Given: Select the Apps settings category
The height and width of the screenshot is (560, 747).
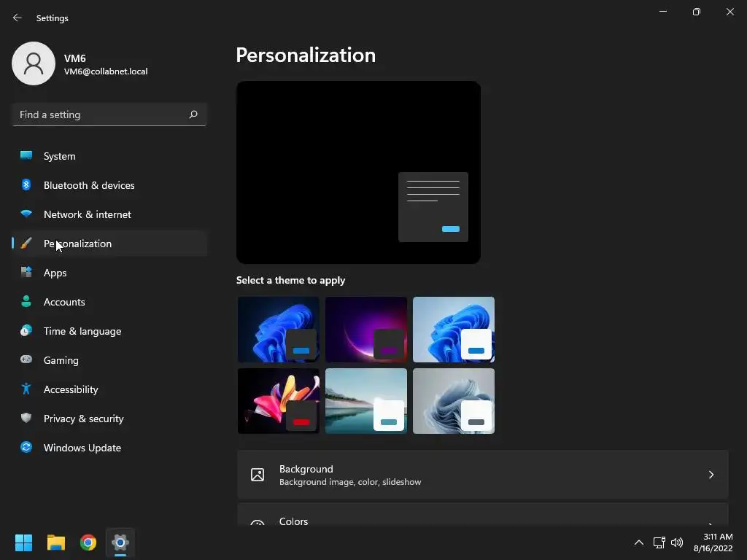Looking at the screenshot, I should pos(109,273).
